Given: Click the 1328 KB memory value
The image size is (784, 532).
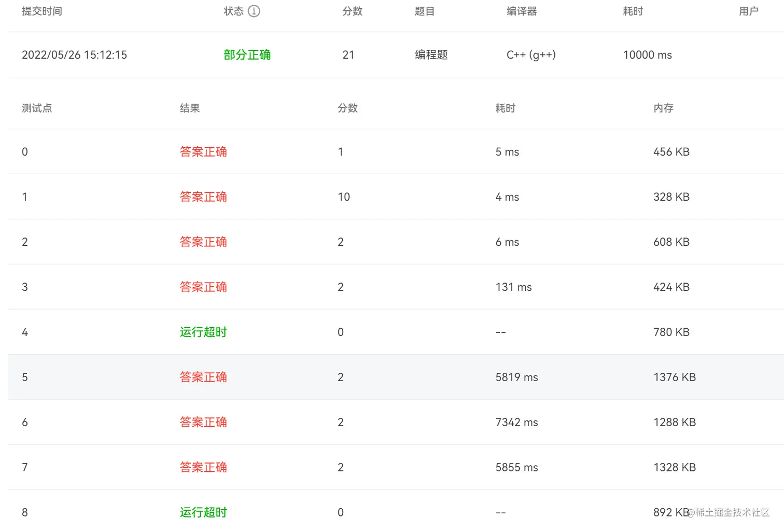Looking at the screenshot, I should (x=675, y=467).
